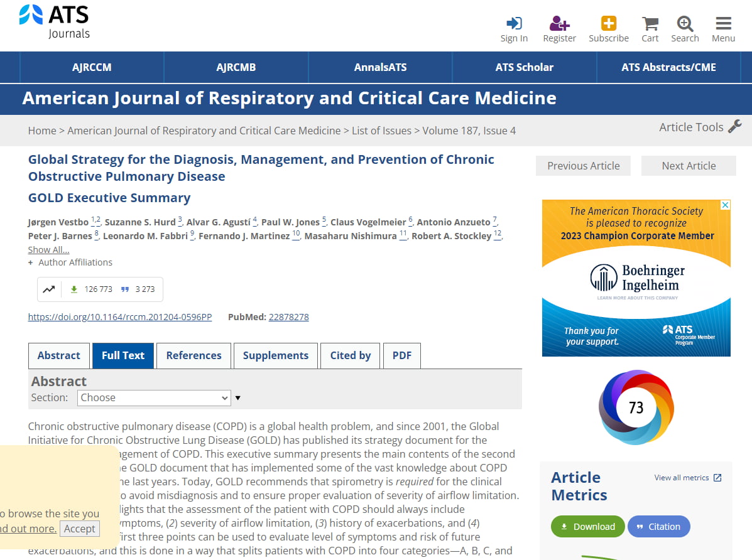Switch to the References tab
Viewport: 752px width, 560px height.
tap(193, 355)
